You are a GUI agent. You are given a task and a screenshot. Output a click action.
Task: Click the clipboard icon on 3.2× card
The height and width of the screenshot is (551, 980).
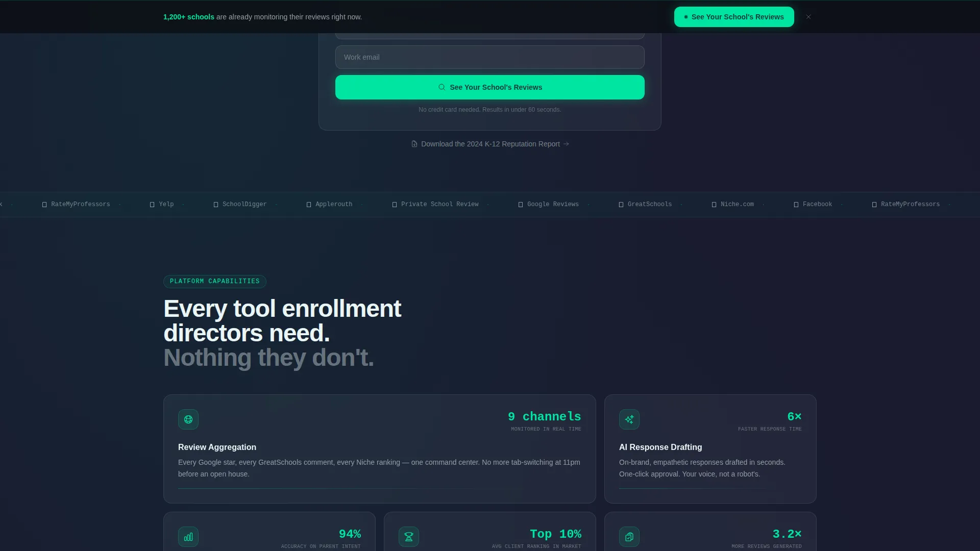pyautogui.click(x=629, y=537)
